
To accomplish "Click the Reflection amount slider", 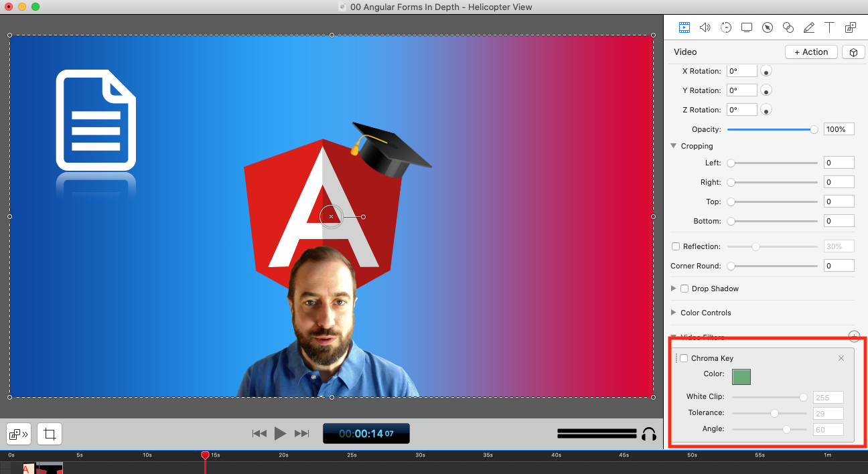I will pyautogui.click(x=773, y=246).
